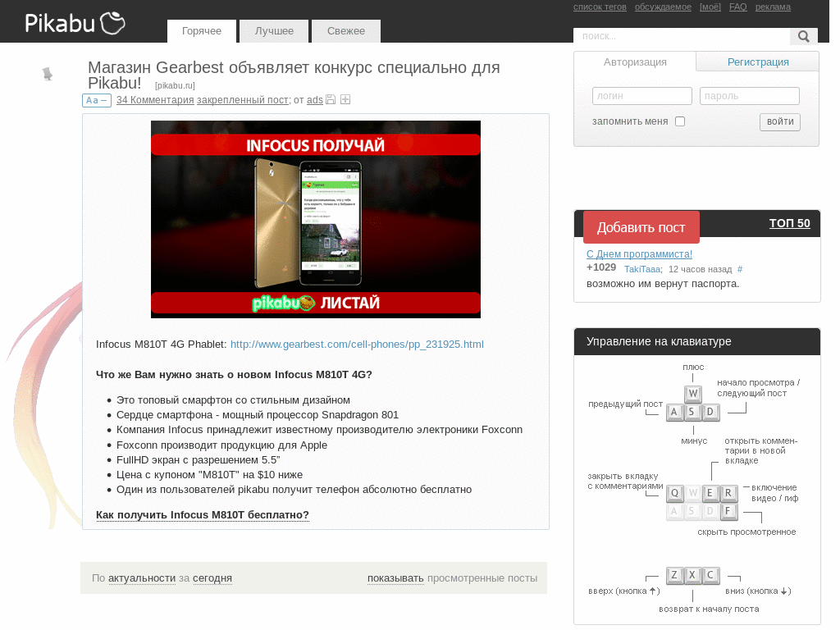Focus the пароль input field
Viewport: 840px width, 630px height.
coord(750,96)
